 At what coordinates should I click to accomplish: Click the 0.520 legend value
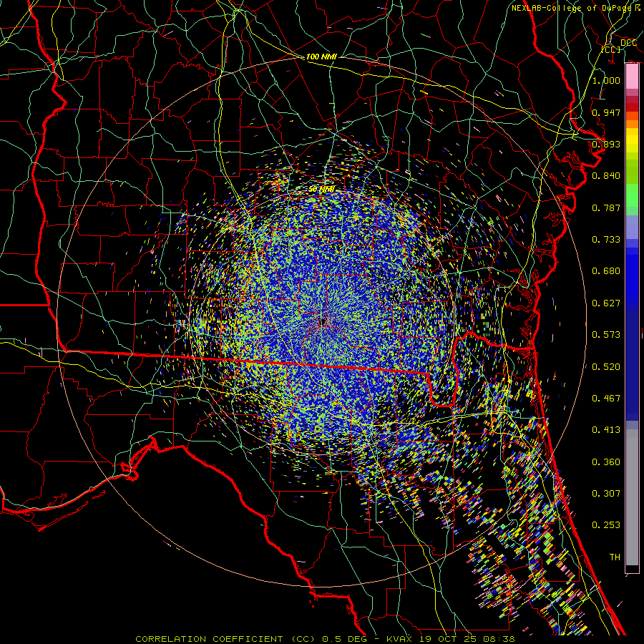click(x=606, y=367)
